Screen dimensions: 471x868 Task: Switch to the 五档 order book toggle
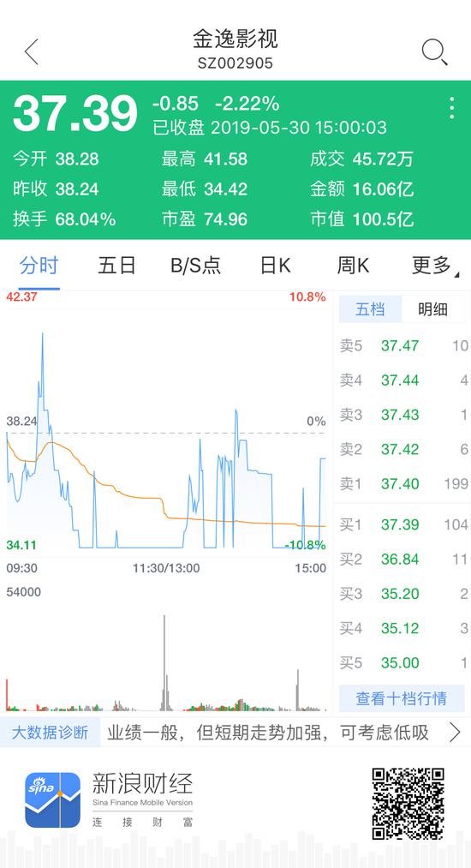pos(370,308)
